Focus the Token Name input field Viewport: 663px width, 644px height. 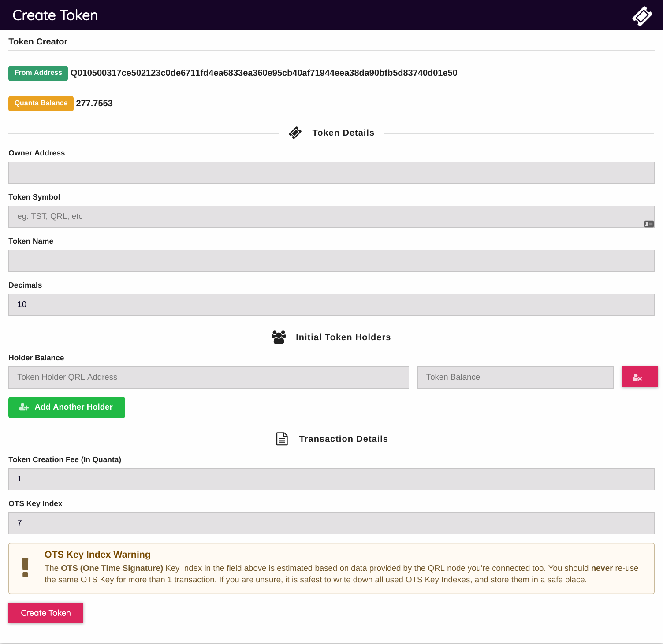click(331, 261)
